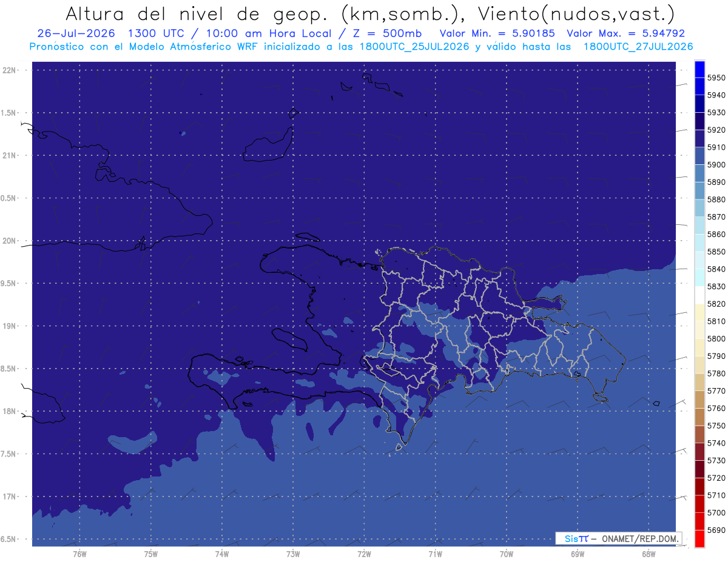The image size is (728, 562).
Task: Click the 5700 value on the color scale
Action: [x=716, y=512]
